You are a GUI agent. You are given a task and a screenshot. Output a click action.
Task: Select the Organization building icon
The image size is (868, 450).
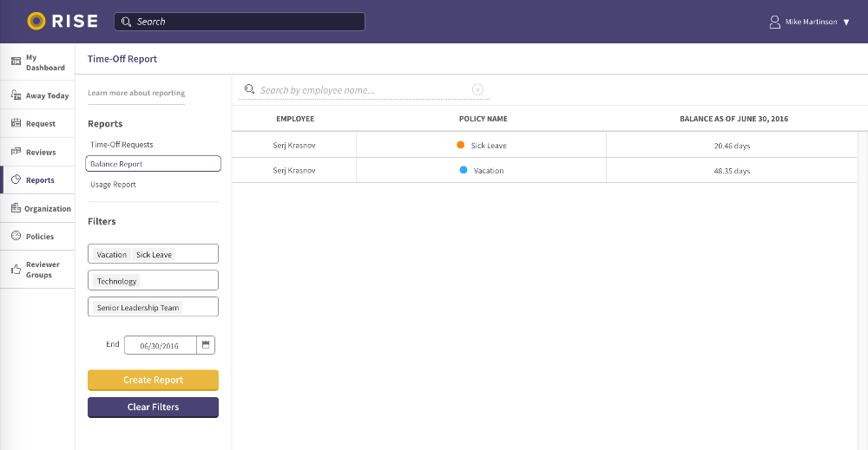coord(16,208)
